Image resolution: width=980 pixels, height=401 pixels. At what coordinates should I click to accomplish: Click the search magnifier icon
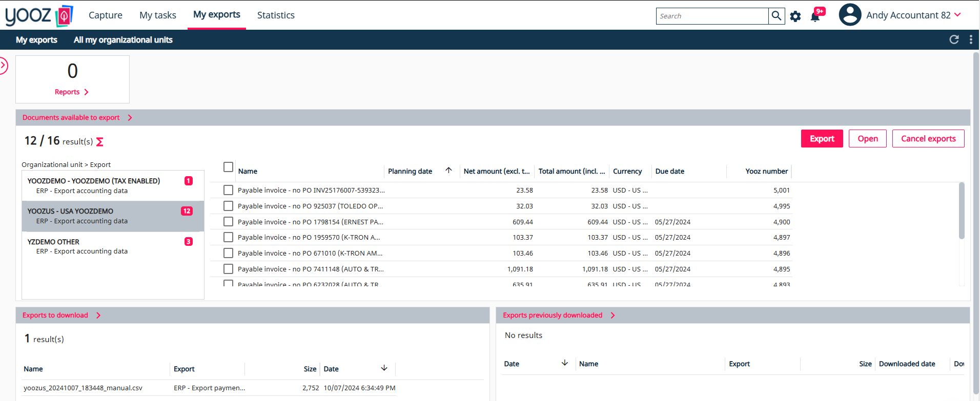[x=777, y=16]
